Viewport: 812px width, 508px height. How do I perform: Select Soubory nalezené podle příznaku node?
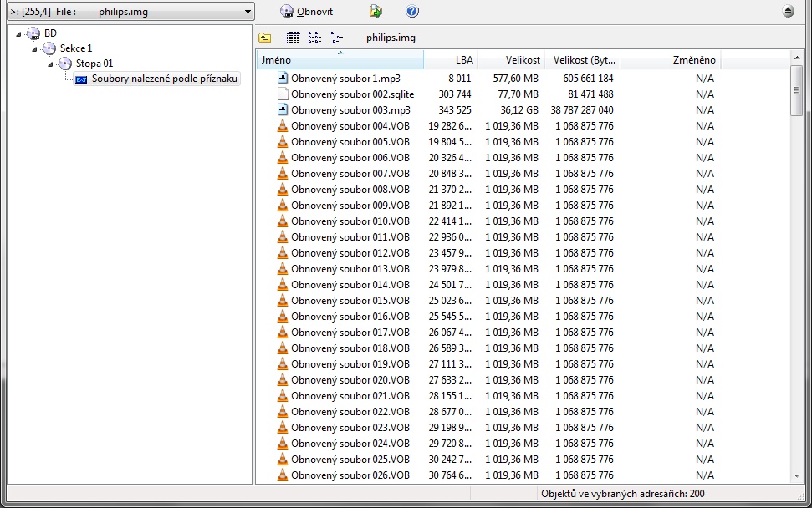point(165,79)
